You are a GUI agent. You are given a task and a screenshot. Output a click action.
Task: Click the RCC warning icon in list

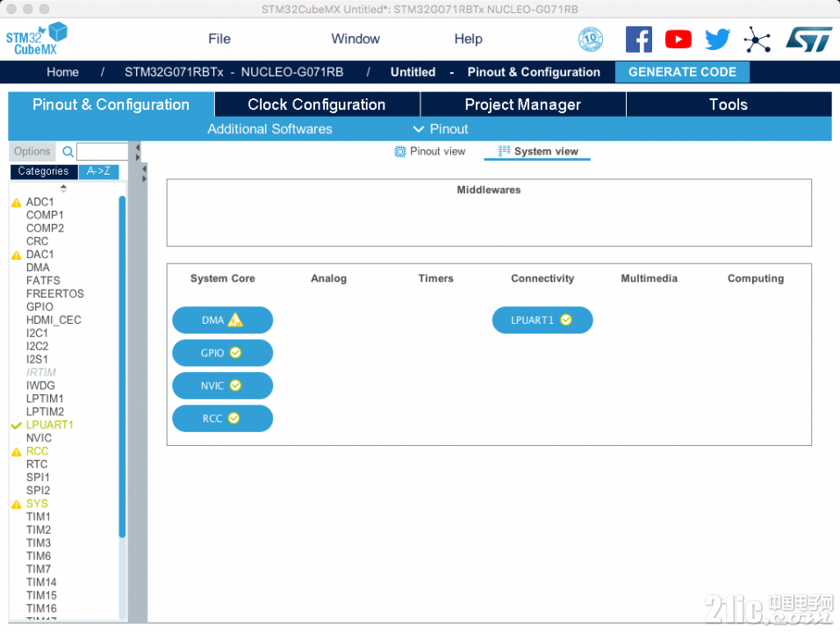(17, 451)
